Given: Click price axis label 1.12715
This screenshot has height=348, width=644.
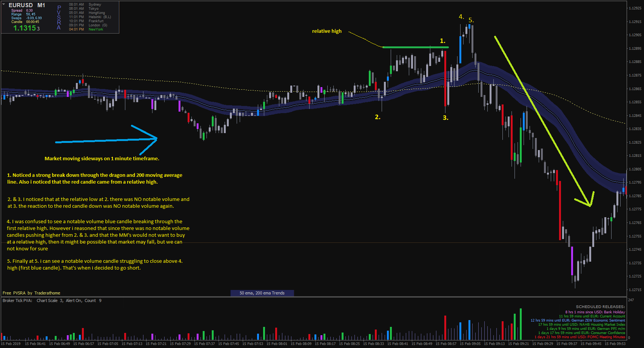Looking at the screenshot, I should coord(635,290).
